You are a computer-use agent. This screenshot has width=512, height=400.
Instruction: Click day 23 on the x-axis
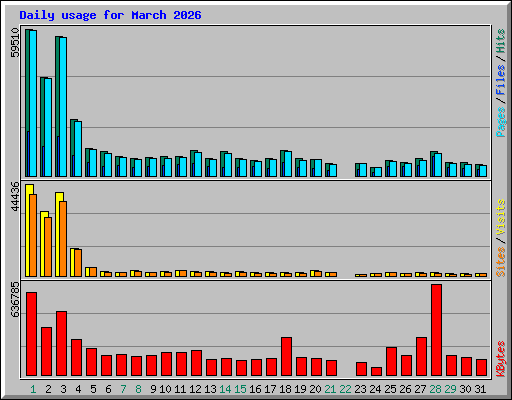point(360,389)
